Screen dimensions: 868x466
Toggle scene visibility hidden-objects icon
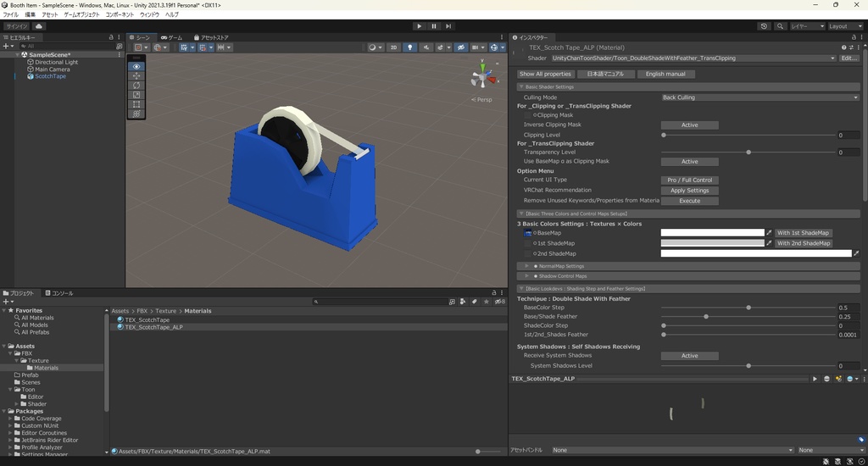tap(460, 47)
